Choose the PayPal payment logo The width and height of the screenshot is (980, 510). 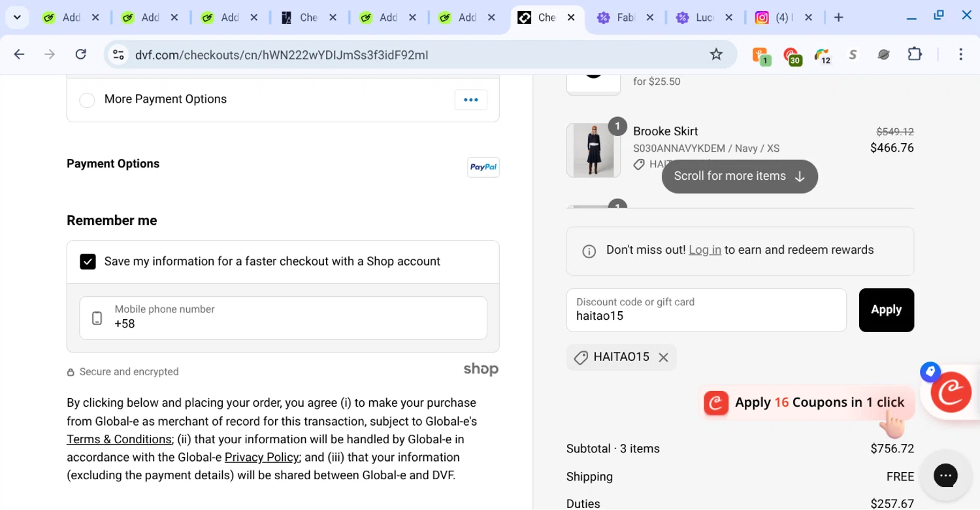(x=483, y=167)
